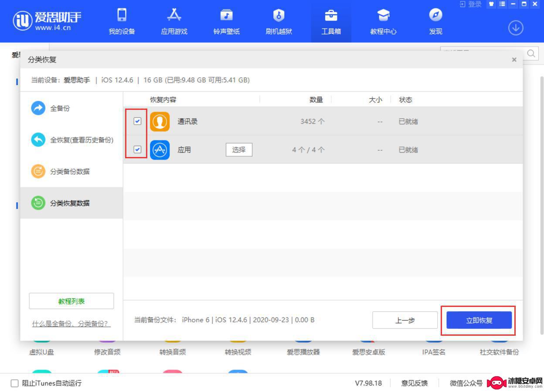Open 社交软件备份 tool
544x392 pixels.
pos(499,352)
